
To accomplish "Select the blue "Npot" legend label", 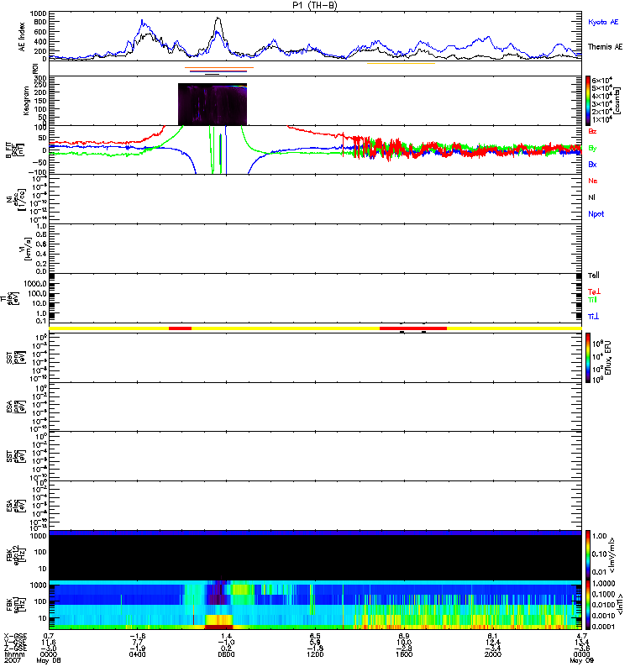I will click(596, 214).
